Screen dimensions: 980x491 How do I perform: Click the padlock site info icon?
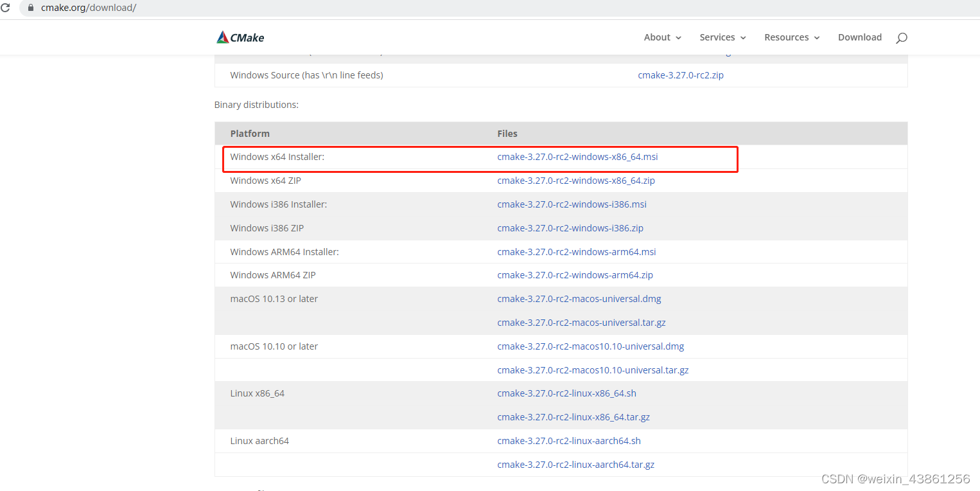(30, 8)
